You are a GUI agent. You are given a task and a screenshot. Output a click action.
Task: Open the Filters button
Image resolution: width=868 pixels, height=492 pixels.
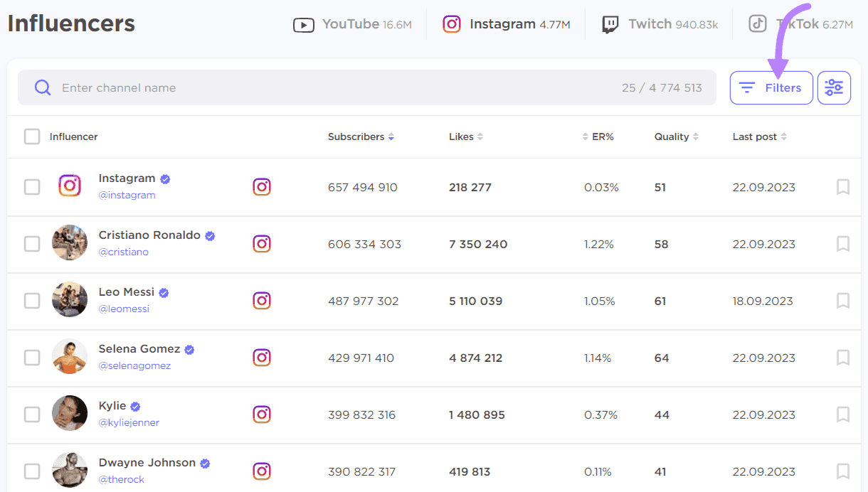771,88
